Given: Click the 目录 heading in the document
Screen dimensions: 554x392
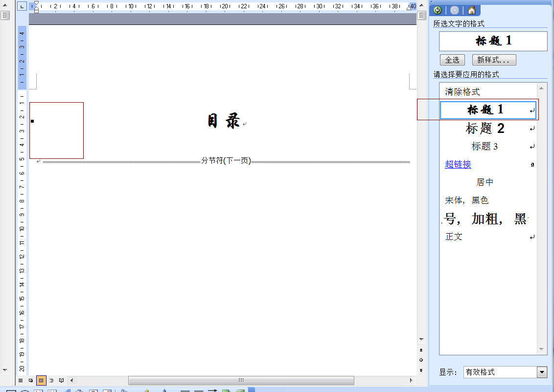Looking at the screenshot, I should [x=224, y=121].
